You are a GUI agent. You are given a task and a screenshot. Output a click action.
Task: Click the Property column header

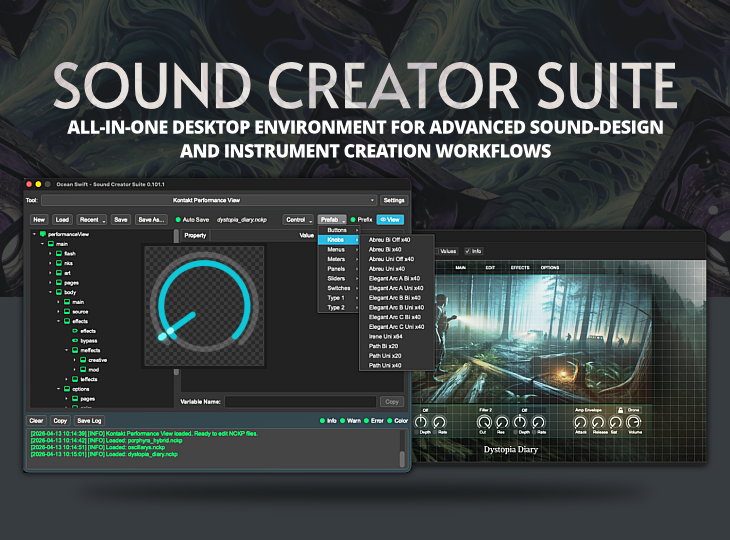pos(195,235)
